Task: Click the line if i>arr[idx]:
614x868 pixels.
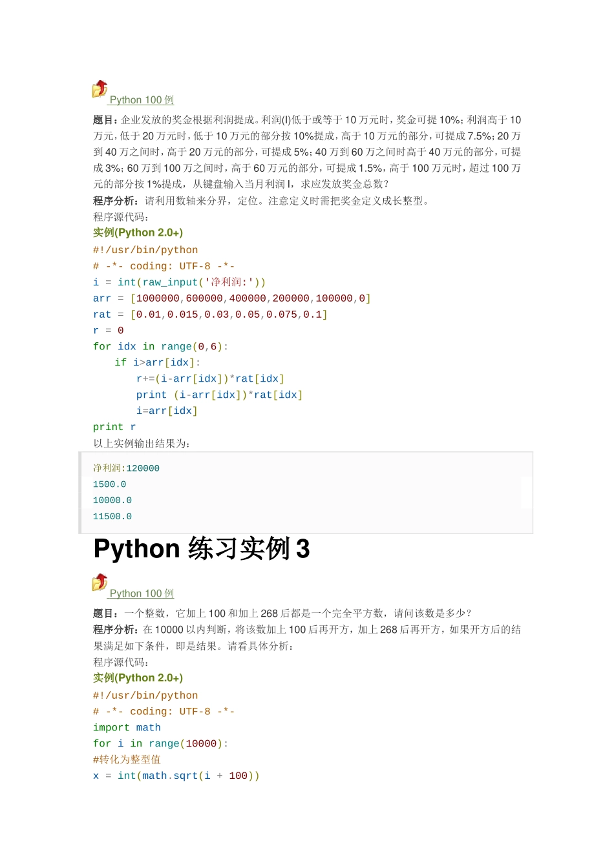Action: point(158,363)
